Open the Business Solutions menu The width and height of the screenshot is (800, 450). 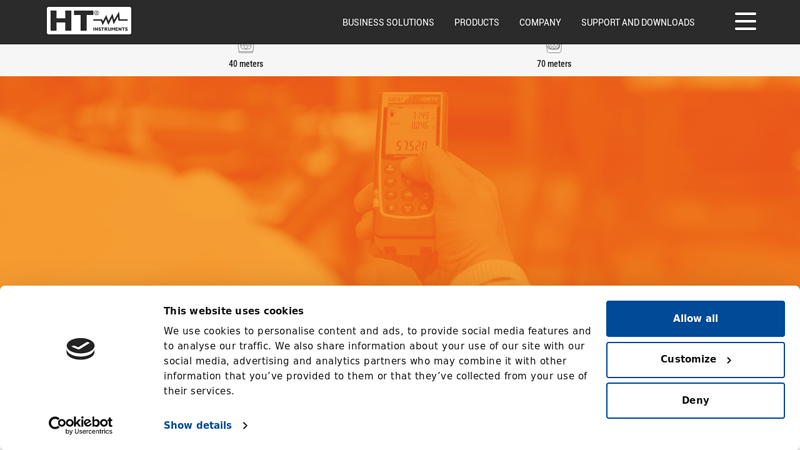[388, 22]
